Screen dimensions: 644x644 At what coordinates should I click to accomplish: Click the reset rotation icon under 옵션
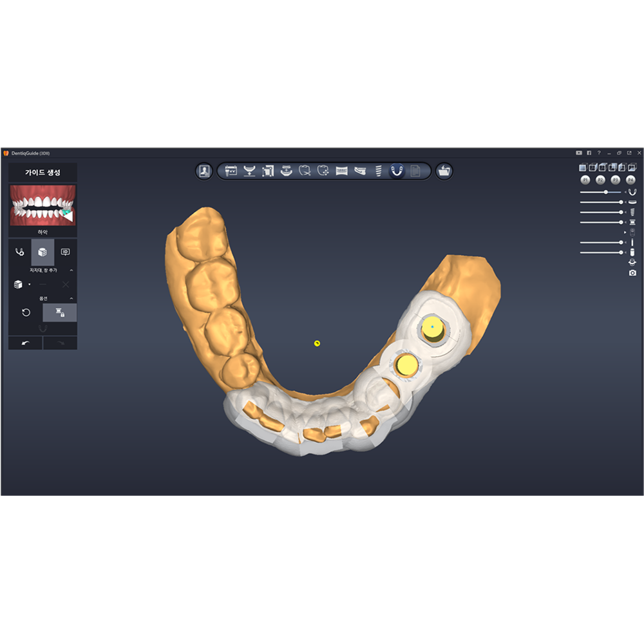pyautogui.click(x=26, y=312)
